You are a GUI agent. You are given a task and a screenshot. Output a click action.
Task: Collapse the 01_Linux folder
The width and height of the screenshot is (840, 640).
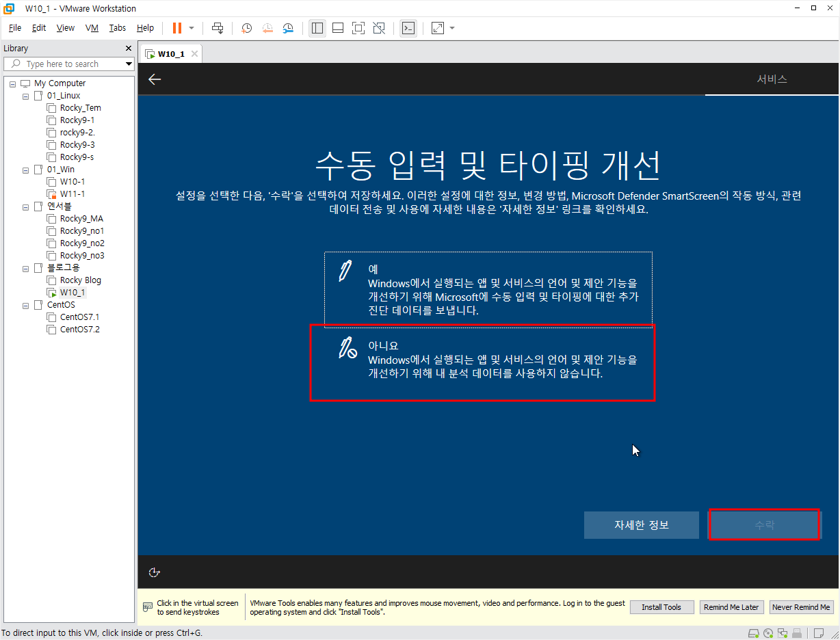click(x=25, y=96)
